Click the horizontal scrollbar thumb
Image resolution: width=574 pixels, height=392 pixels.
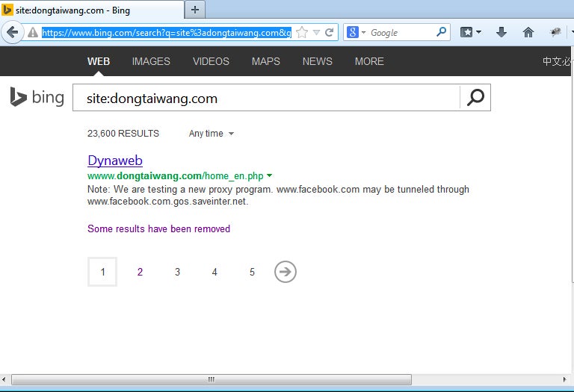click(x=212, y=379)
